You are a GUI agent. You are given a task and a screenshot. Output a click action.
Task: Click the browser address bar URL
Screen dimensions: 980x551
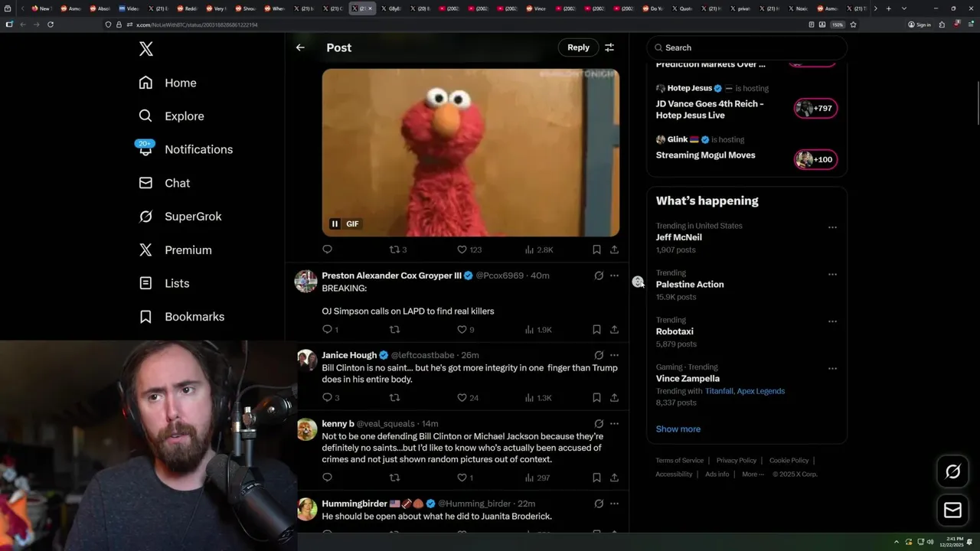pyautogui.click(x=196, y=24)
